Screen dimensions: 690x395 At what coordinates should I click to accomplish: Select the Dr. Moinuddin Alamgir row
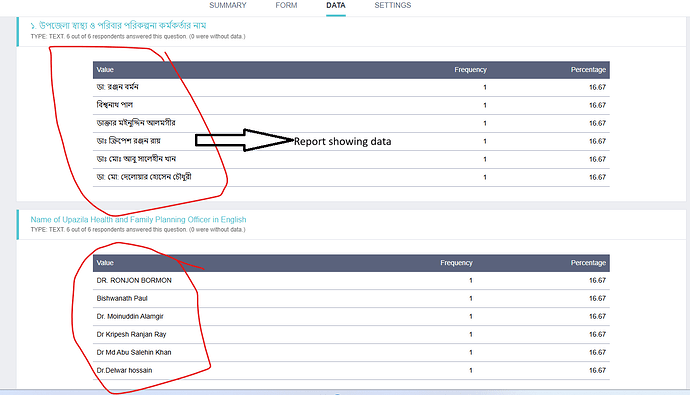[x=351, y=317]
